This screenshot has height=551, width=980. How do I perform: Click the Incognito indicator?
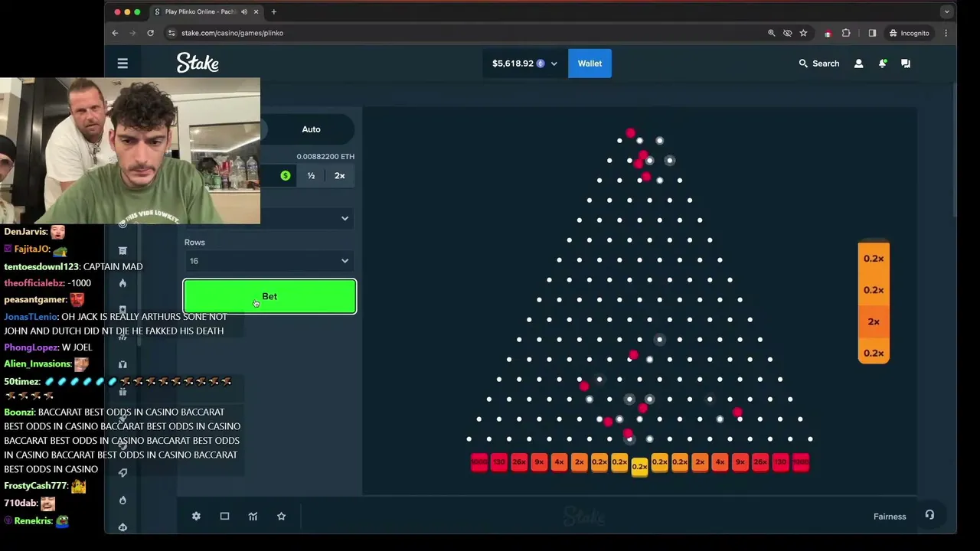click(910, 33)
